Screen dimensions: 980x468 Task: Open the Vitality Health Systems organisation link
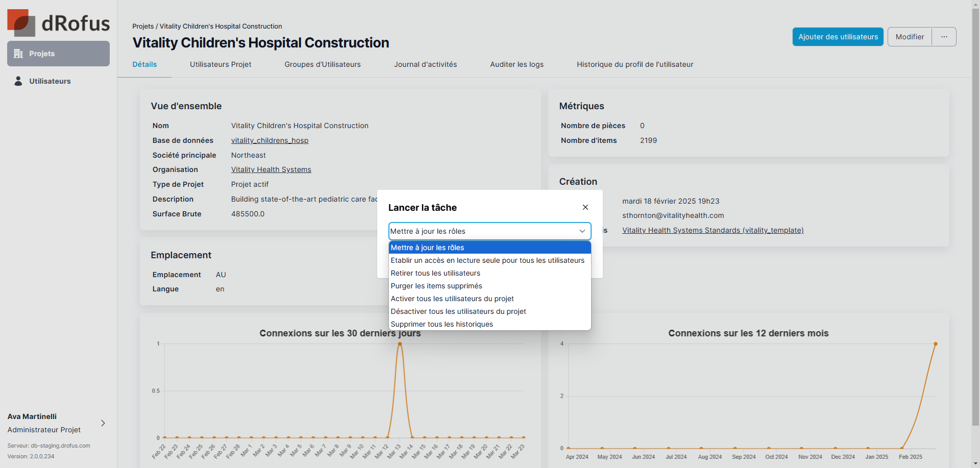tap(271, 169)
